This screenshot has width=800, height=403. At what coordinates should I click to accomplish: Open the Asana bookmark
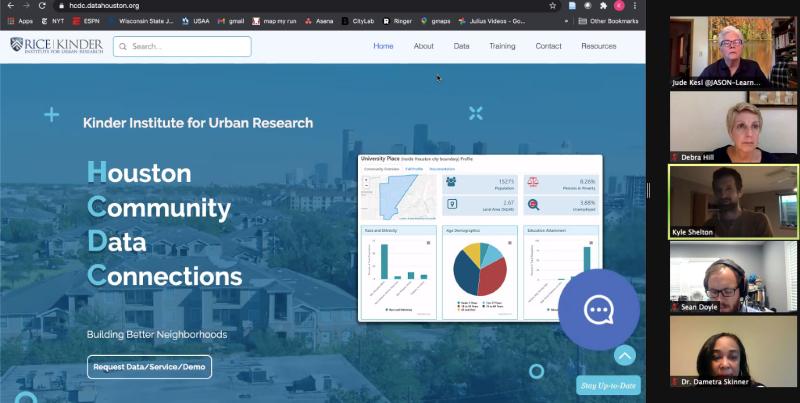point(319,21)
